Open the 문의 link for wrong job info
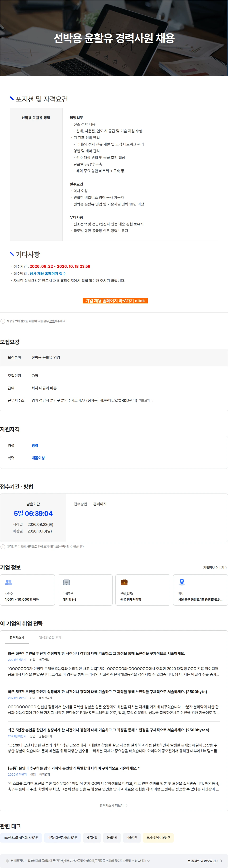This screenshot has width=228, height=868. pyautogui.click(x=52, y=321)
